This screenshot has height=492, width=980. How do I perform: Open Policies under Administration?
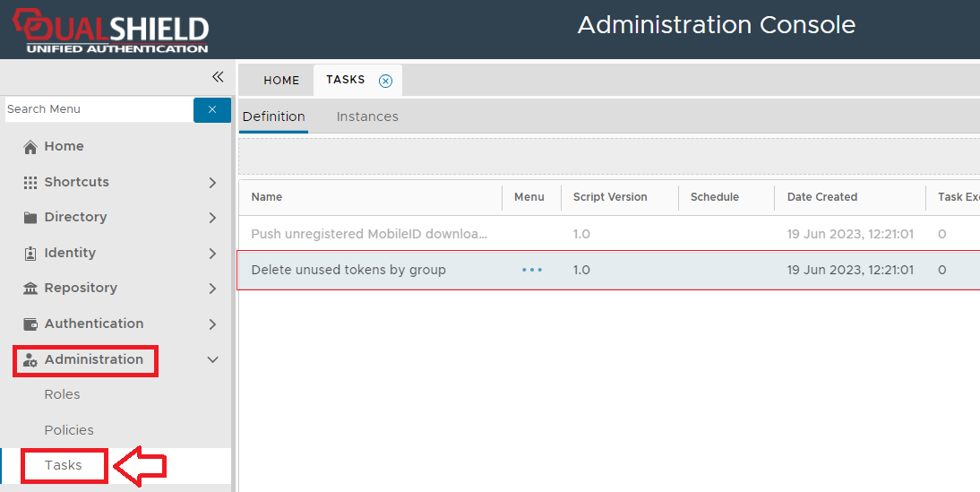click(x=69, y=430)
